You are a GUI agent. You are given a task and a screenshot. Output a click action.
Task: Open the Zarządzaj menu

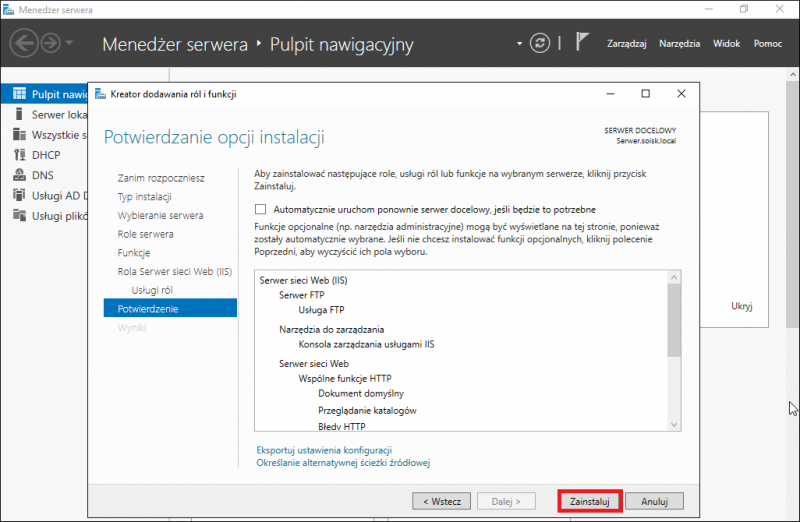[x=627, y=44]
